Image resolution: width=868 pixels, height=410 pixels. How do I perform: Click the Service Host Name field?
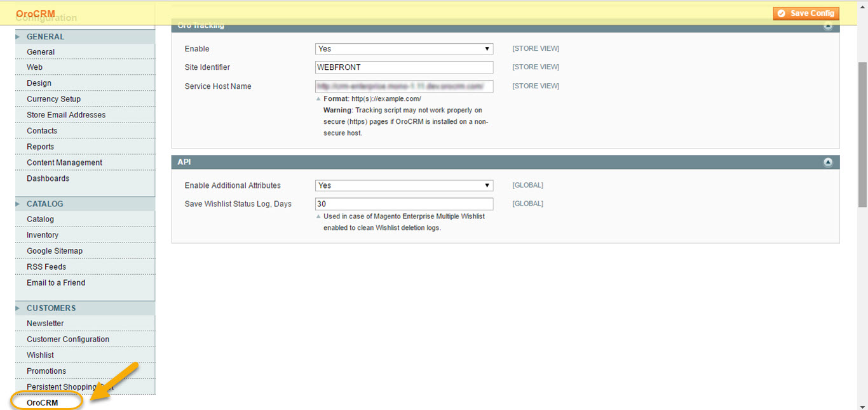[404, 86]
